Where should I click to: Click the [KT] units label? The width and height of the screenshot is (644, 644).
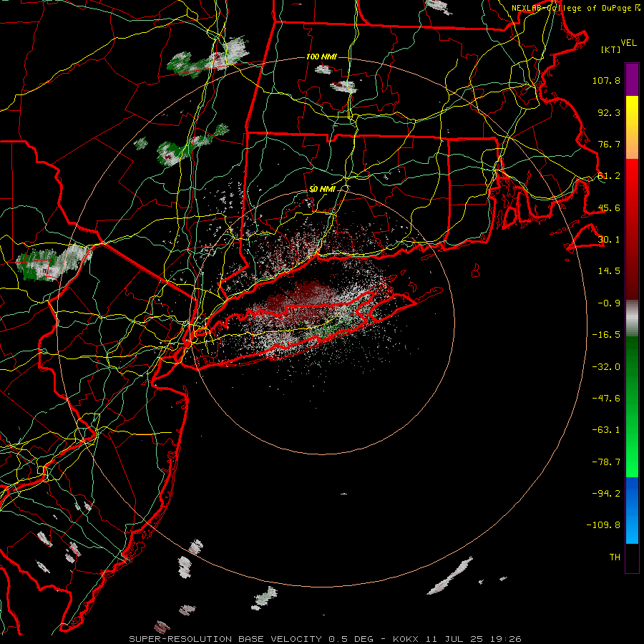(611, 49)
